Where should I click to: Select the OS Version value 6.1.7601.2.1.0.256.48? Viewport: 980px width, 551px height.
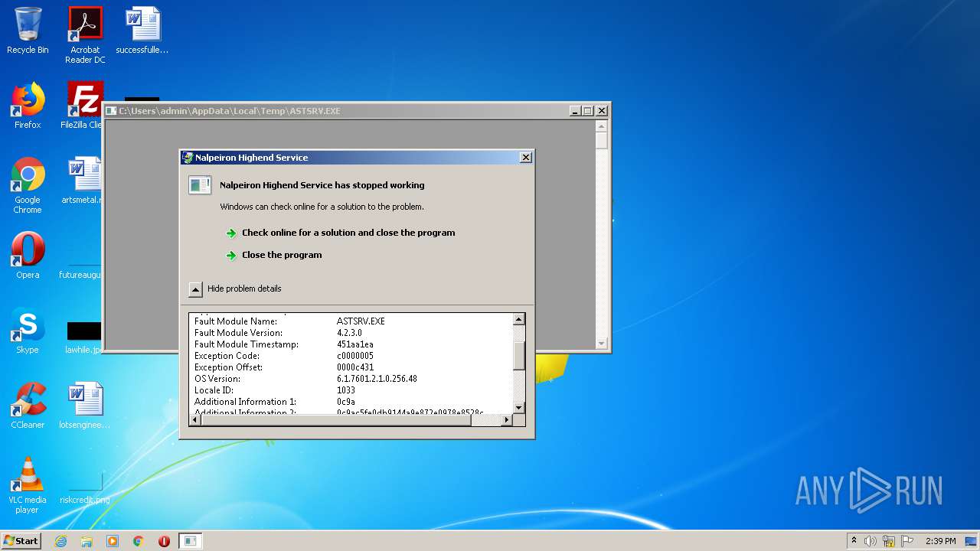tap(377, 379)
